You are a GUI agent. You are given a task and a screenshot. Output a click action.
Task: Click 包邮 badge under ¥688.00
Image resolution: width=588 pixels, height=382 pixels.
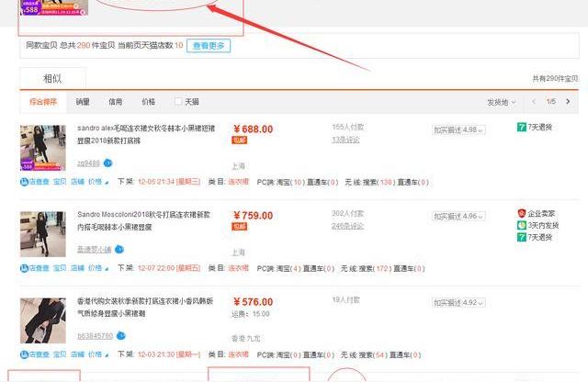tap(239, 140)
